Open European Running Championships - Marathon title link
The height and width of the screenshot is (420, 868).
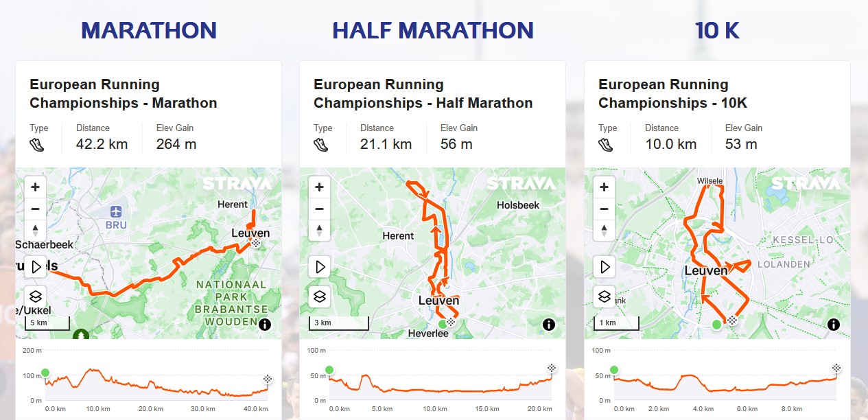(124, 94)
